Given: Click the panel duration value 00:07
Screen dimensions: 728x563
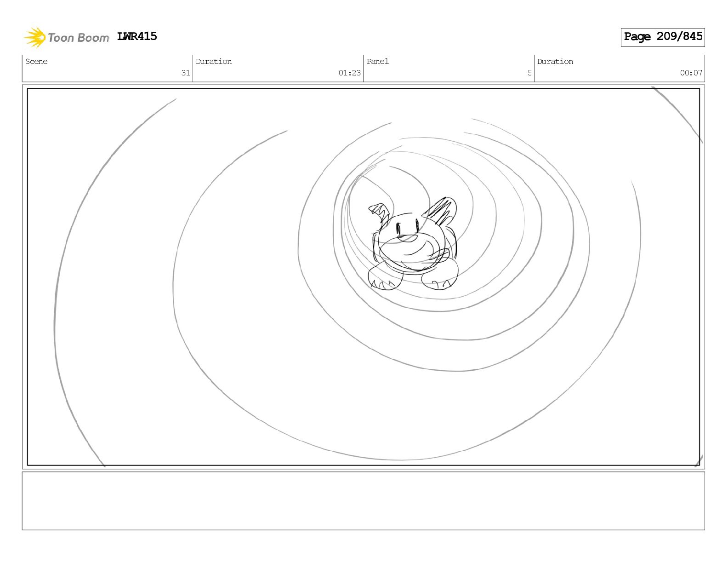Looking at the screenshot, I should coord(691,73).
